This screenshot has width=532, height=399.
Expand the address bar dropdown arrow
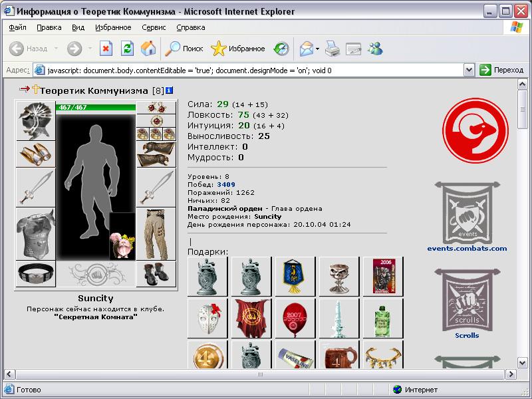pyautogui.click(x=469, y=70)
